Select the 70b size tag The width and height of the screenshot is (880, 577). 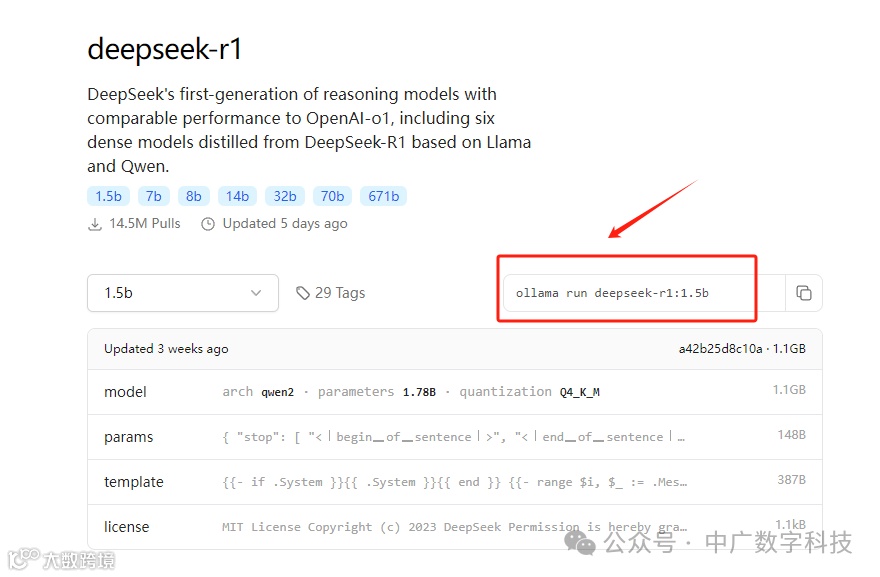click(x=332, y=196)
